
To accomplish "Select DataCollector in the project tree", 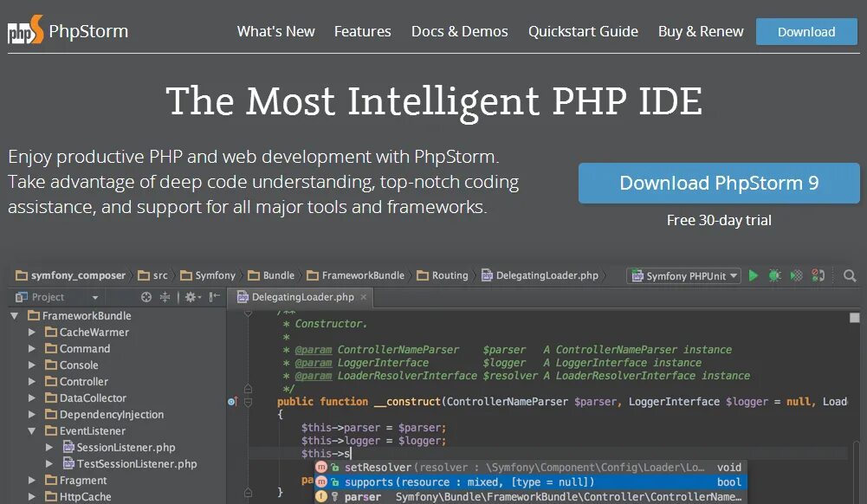I will click(86, 397).
